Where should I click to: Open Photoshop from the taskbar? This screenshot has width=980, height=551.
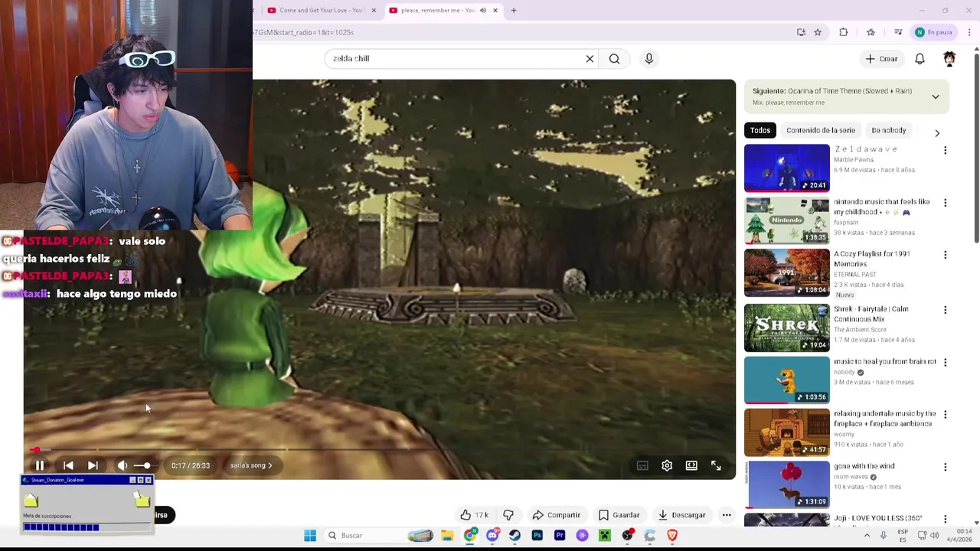click(x=537, y=536)
